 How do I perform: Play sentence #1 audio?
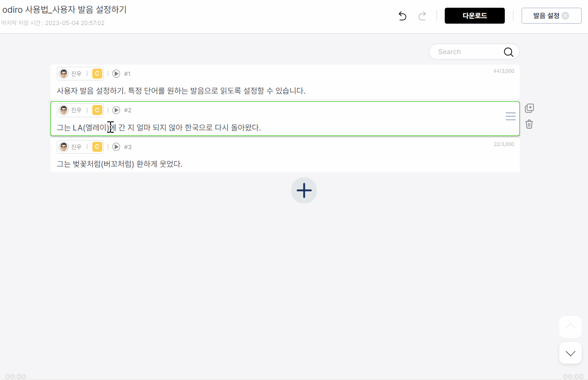pos(116,74)
